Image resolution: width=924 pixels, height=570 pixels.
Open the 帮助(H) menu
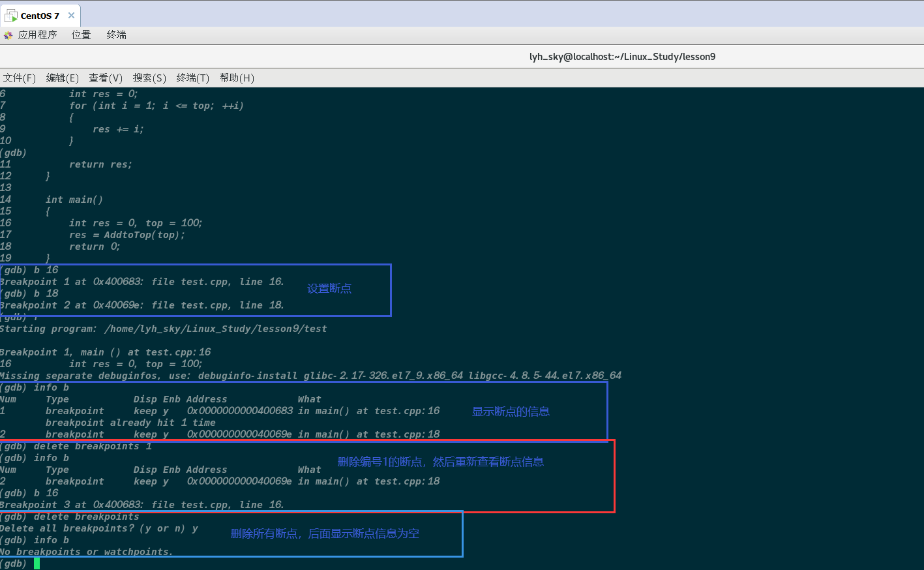point(237,78)
